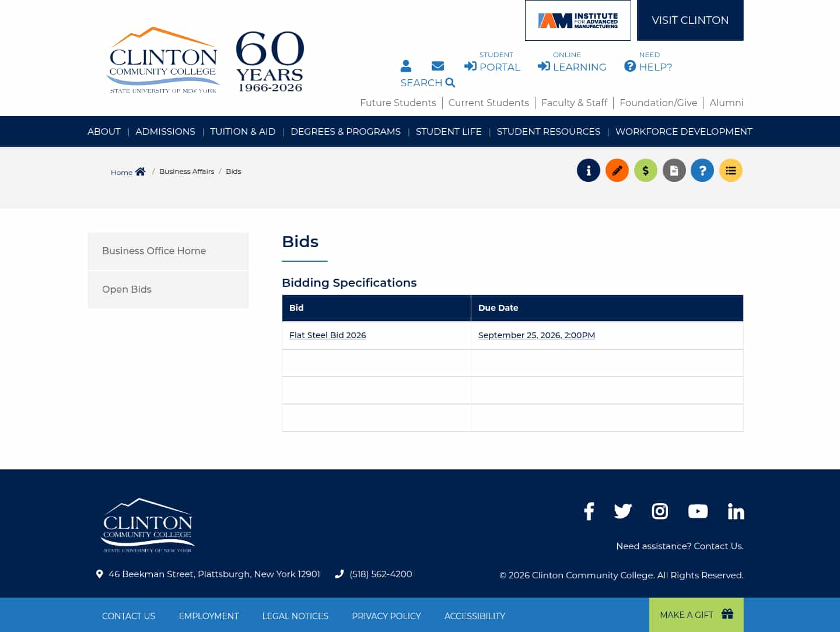
Task: Open the Flat Steel Bid 2026 link
Action: point(328,335)
